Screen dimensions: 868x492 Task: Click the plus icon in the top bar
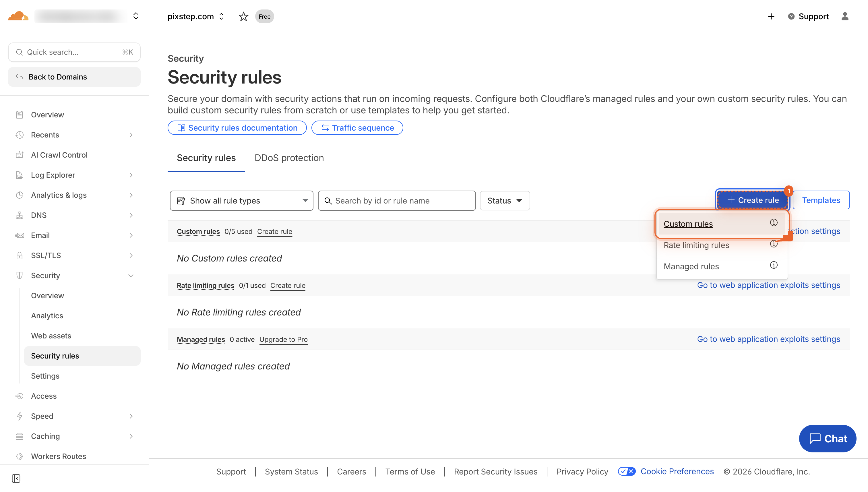click(771, 16)
